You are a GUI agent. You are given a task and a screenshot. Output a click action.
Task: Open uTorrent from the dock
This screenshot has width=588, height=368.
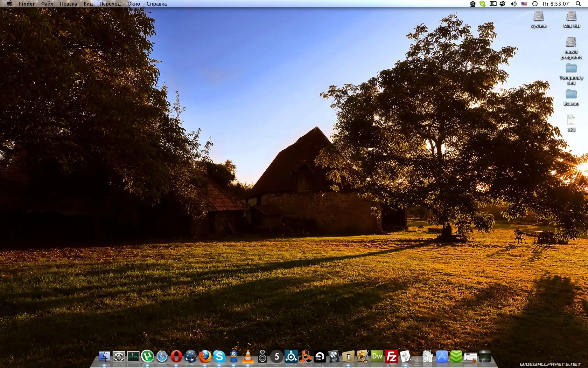click(x=147, y=356)
